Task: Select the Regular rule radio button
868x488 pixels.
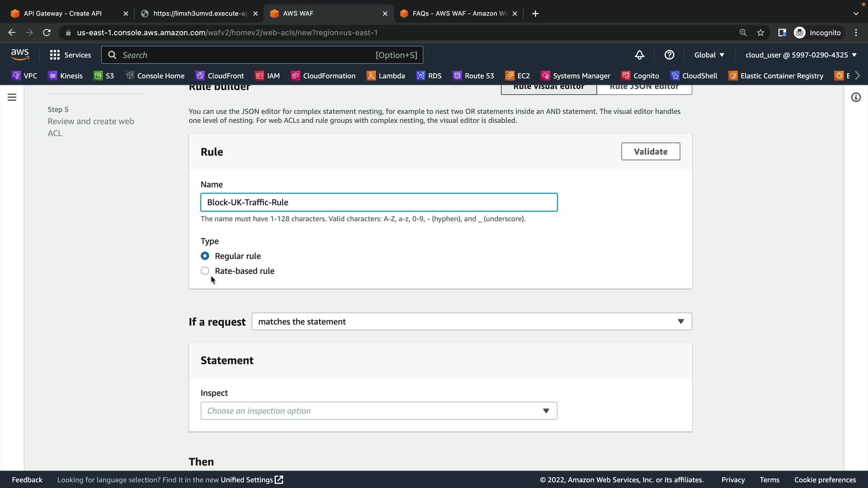Action: [205, 256]
